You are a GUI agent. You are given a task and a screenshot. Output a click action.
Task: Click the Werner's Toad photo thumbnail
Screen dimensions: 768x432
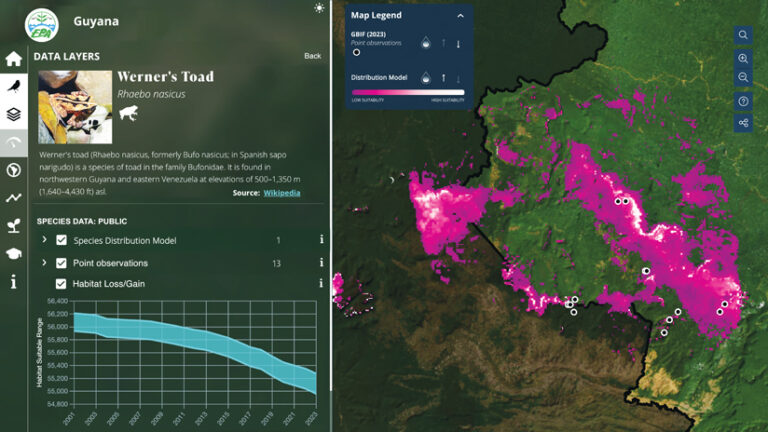(75, 107)
